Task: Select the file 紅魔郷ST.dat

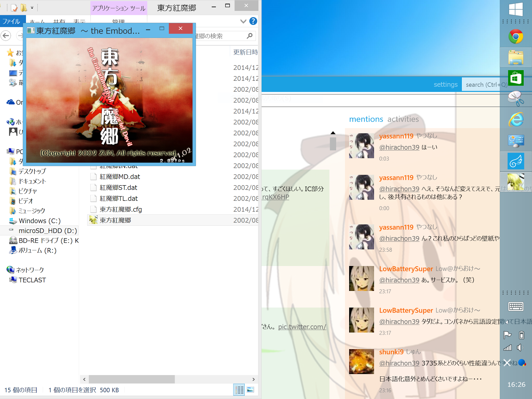Action: tap(119, 188)
